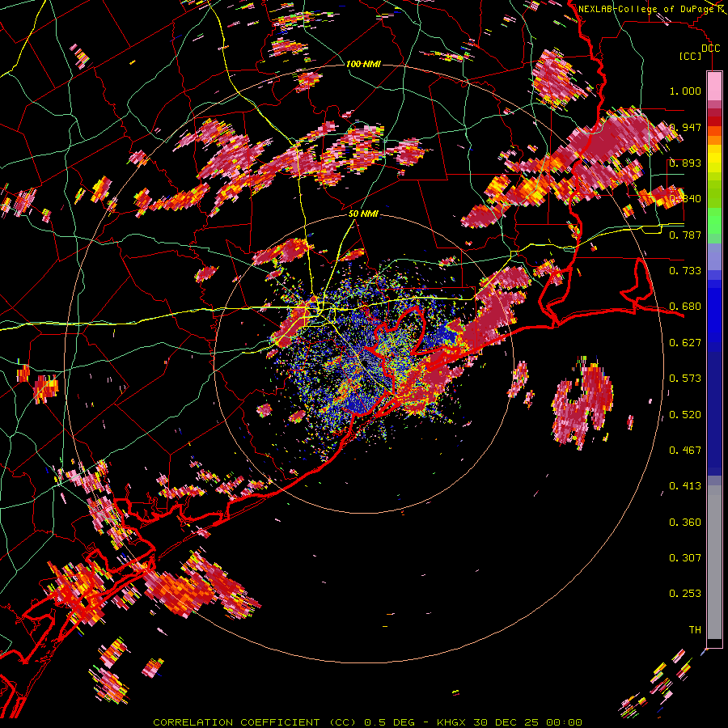Click the 0.627 scale value
728x728 pixels.
coord(685,343)
